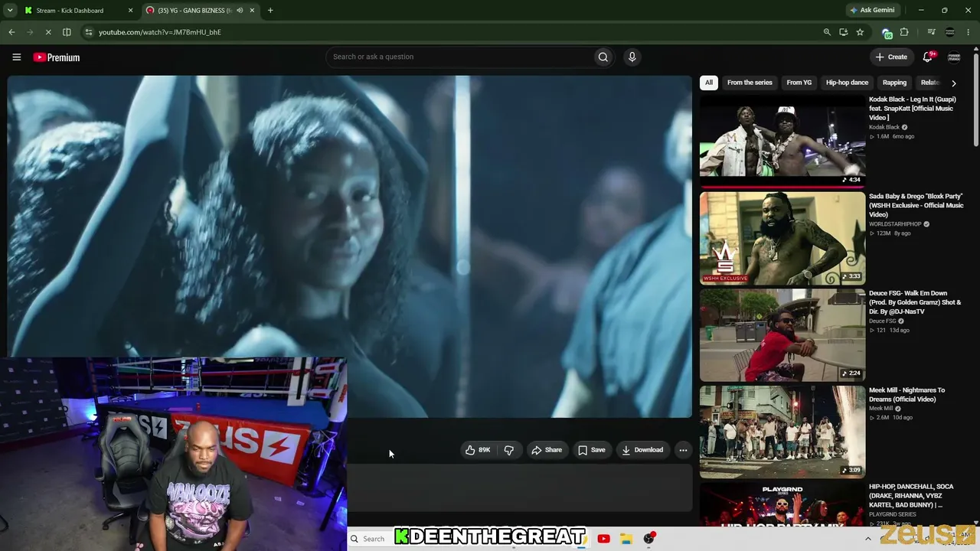Image resolution: width=980 pixels, height=551 pixels.
Task: Download the video
Action: click(x=642, y=450)
